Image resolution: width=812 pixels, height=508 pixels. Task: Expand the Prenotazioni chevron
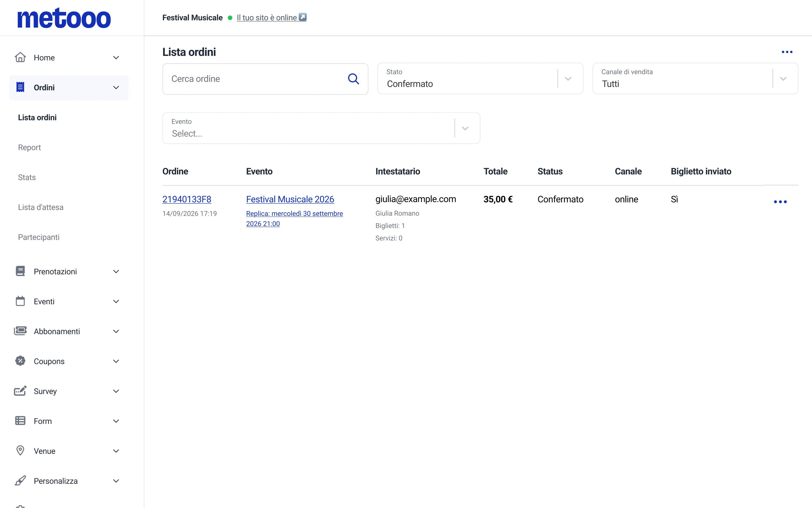tap(116, 271)
